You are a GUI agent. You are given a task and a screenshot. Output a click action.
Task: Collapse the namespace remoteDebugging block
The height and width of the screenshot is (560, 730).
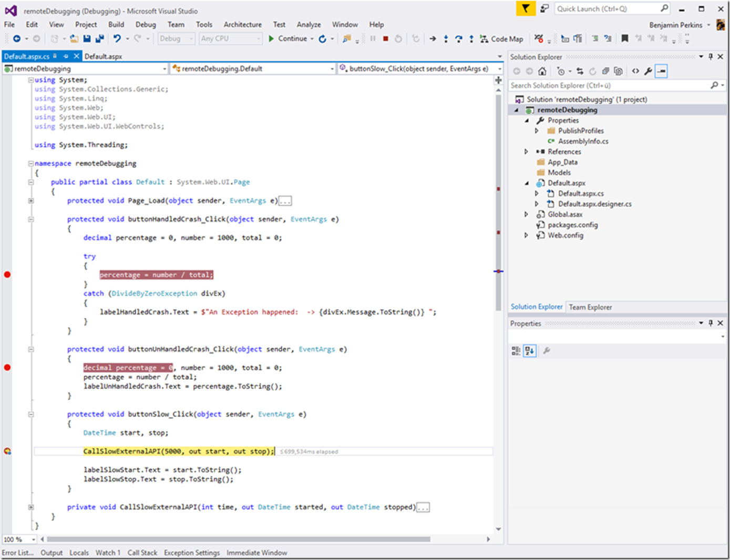[31, 163]
